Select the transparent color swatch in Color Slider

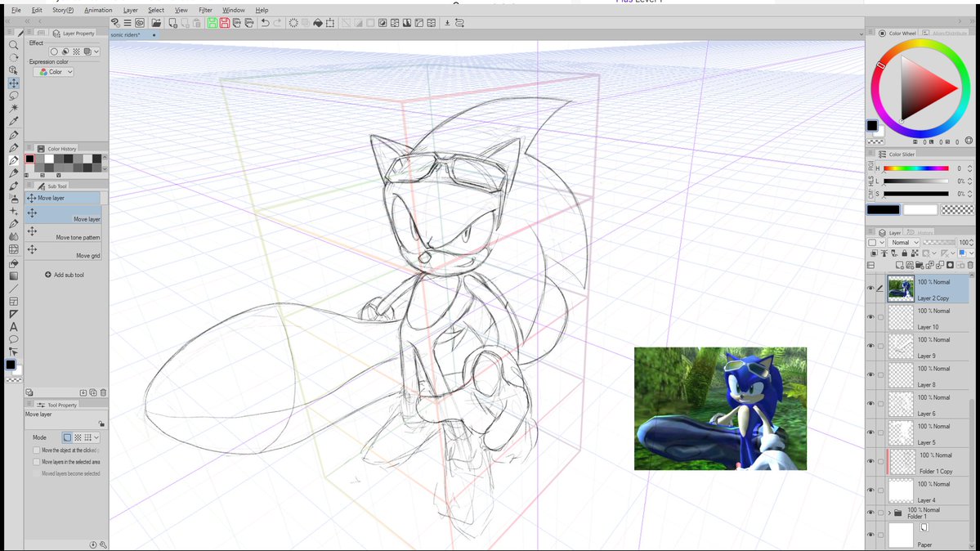[957, 210]
